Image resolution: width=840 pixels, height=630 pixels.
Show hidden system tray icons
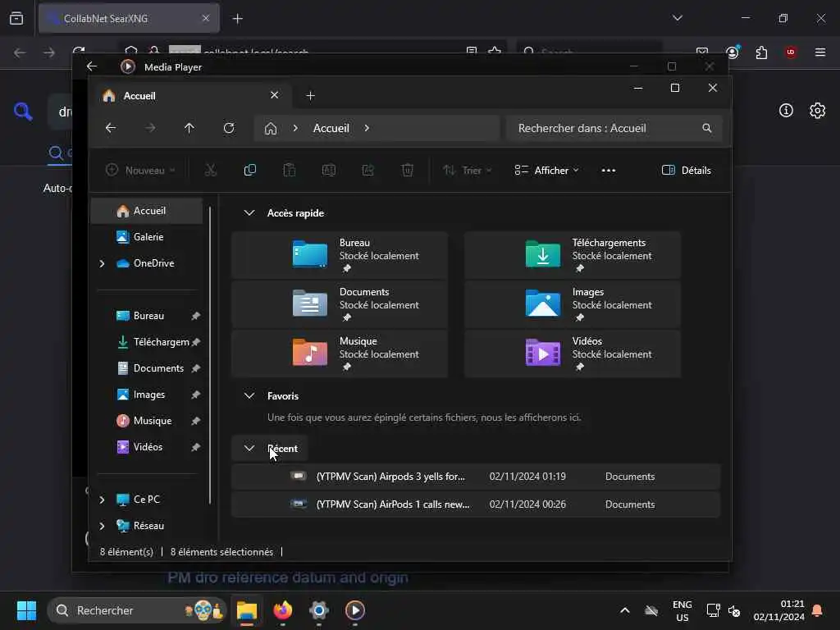pyautogui.click(x=624, y=610)
